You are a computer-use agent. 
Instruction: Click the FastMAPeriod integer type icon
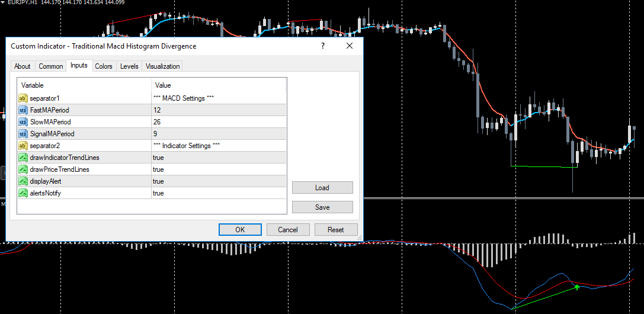pyautogui.click(x=23, y=110)
